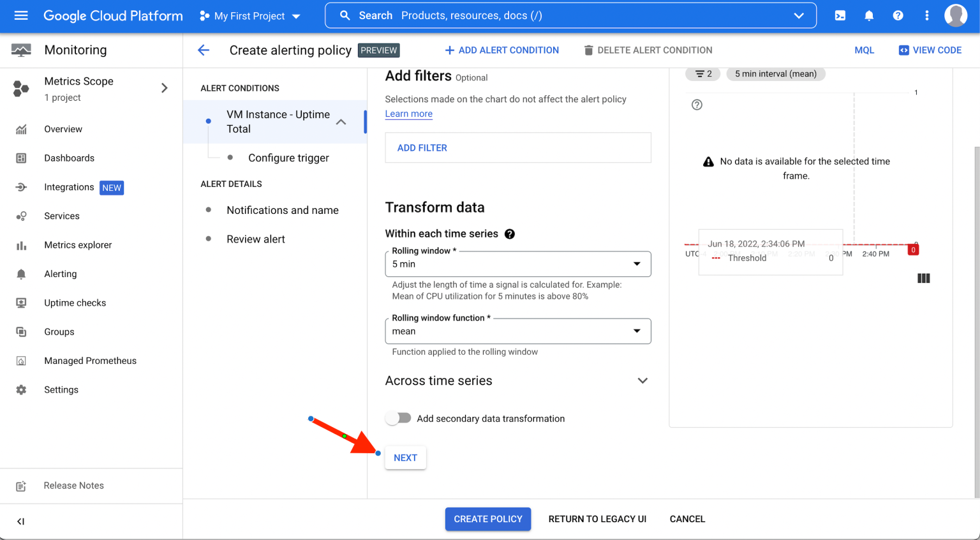Viewport: 980px width, 540px height.
Task: Click the NEXT button
Action: coord(405,458)
